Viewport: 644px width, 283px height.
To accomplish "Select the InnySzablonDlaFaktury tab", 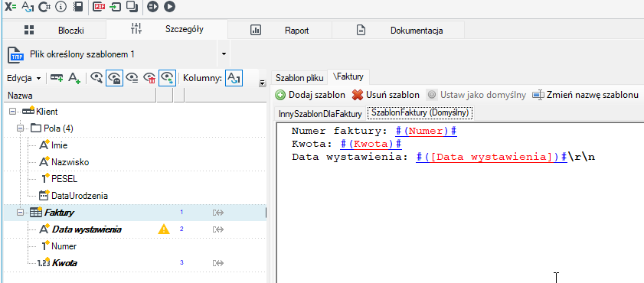I will pos(320,114).
